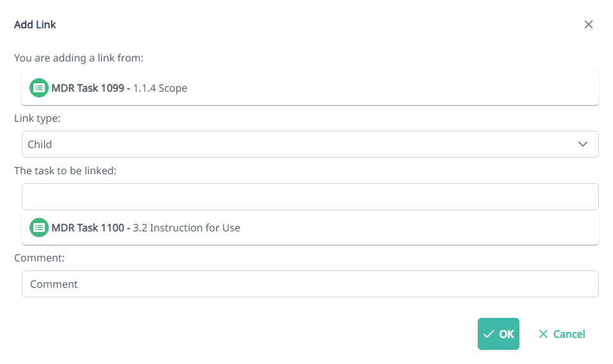Click the "Comment:" label
The width and height of the screenshot is (613, 364).
coord(40,258)
